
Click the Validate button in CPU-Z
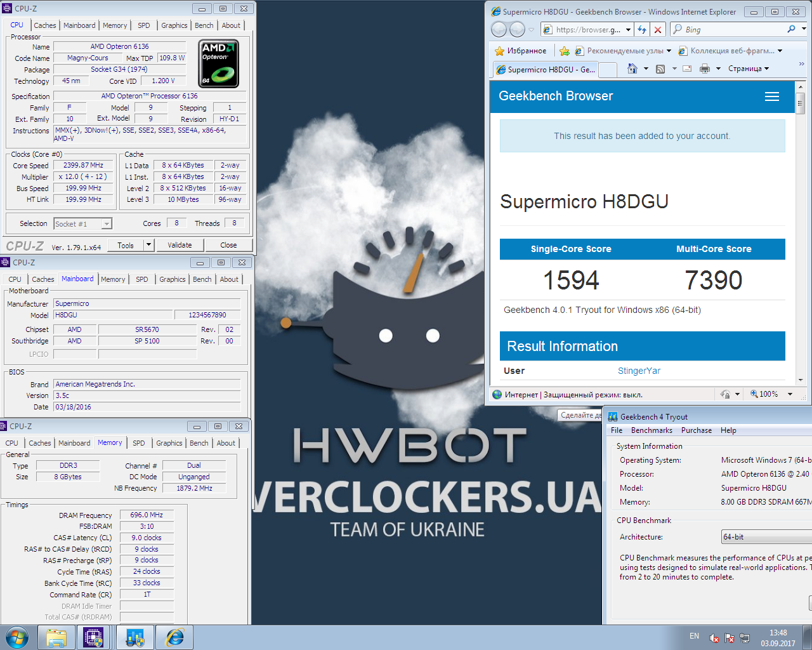pos(180,245)
